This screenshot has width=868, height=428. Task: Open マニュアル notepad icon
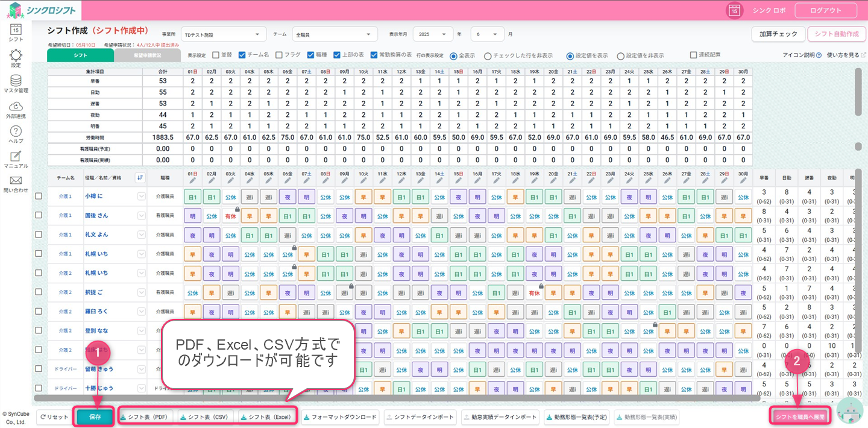pos(16,157)
